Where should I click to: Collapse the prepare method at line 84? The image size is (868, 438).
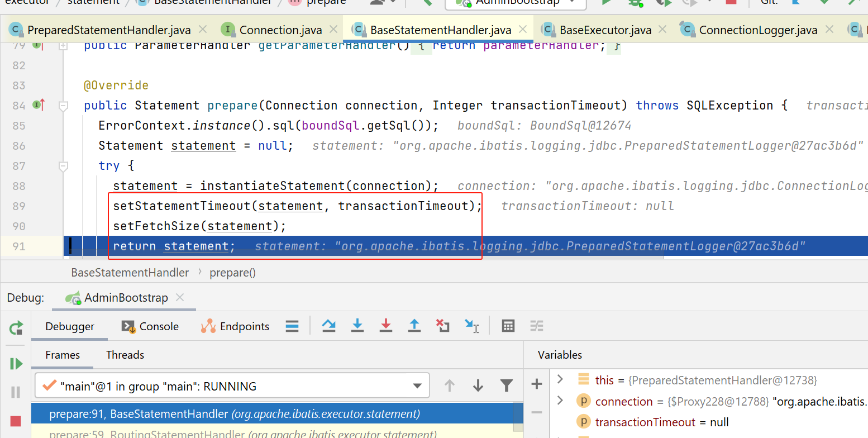point(63,105)
